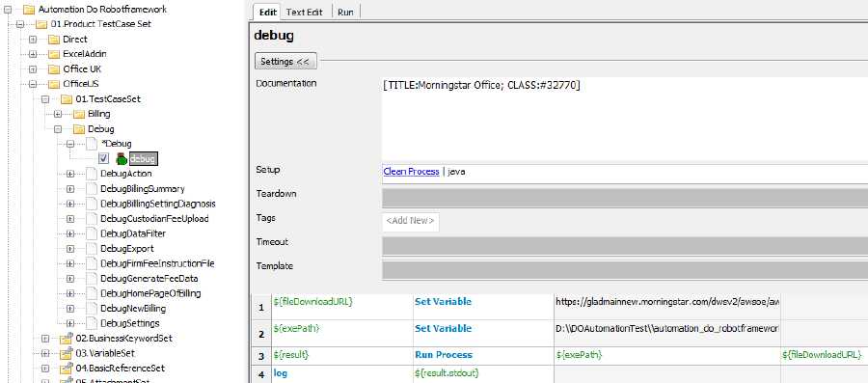Click the DebugAction file icon

point(92,174)
